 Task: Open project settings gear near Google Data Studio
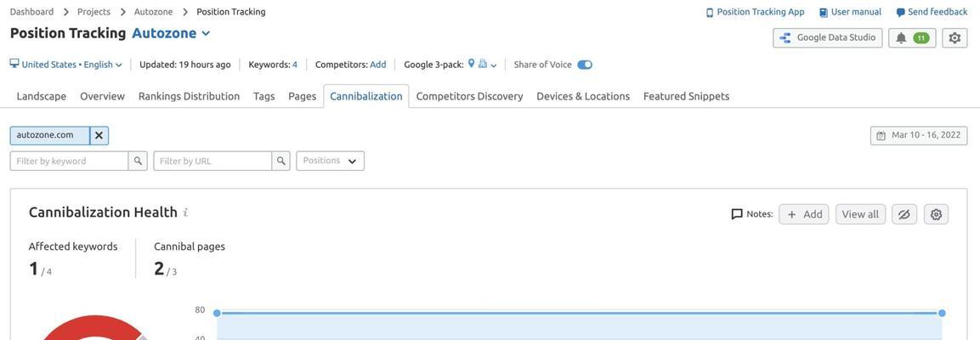coord(955,38)
